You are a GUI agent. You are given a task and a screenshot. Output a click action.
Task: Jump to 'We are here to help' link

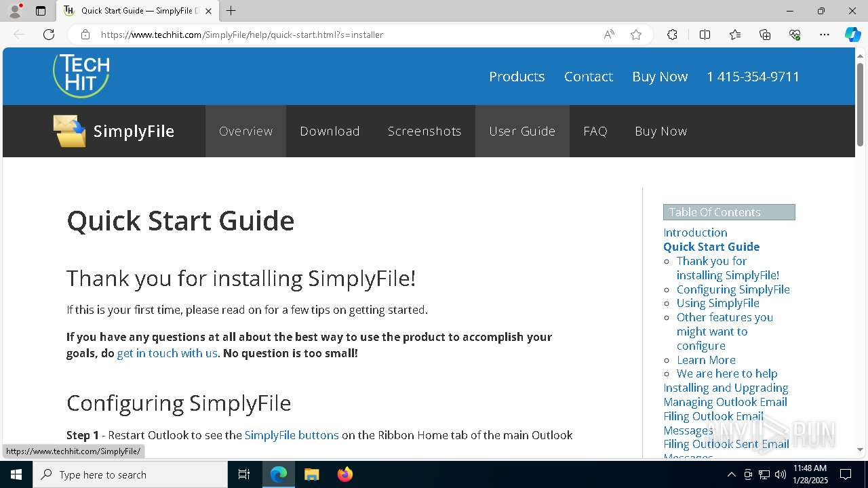(727, 373)
